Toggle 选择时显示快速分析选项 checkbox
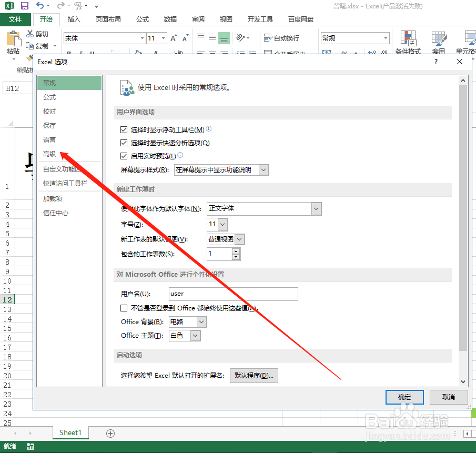Image resolution: width=476 pixels, height=453 pixels. [x=124, y=143]
